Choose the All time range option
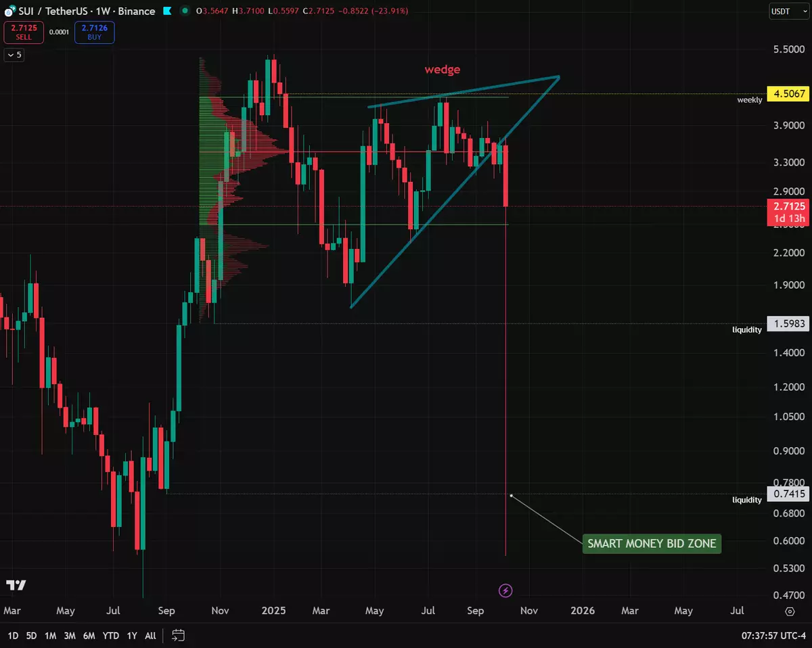812x648 pixels. pyautogui.click(x=150, y=635)
